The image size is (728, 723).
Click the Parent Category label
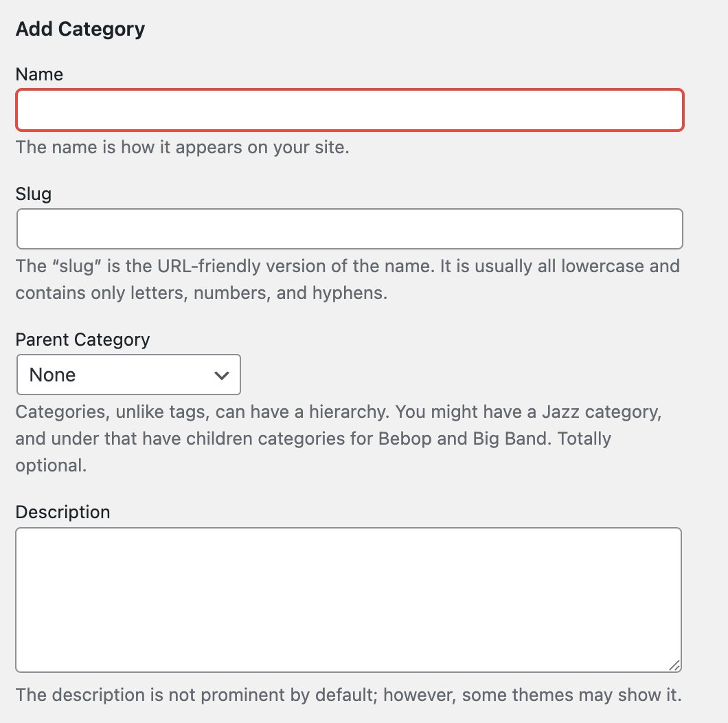[82, 340]
